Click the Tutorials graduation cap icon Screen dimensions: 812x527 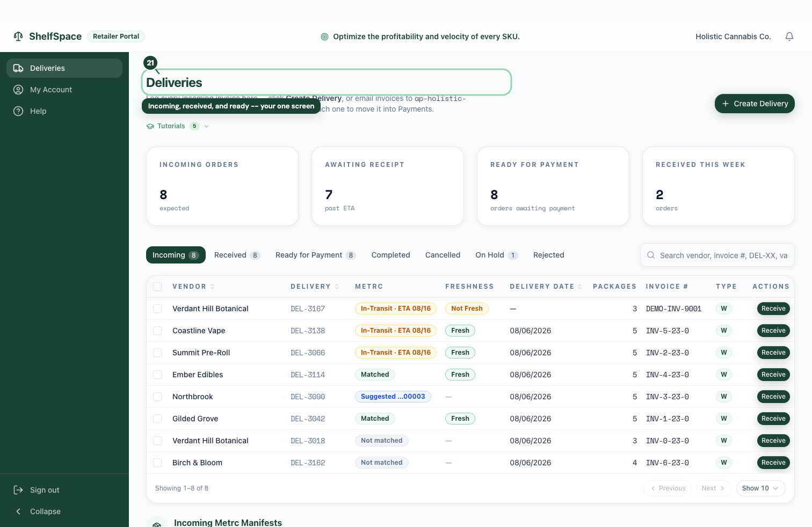tap(150, 126)
